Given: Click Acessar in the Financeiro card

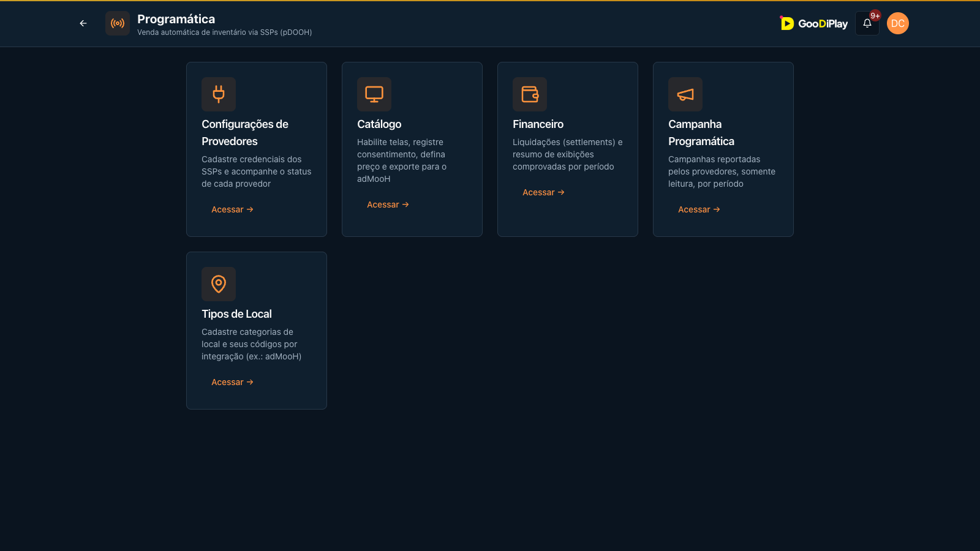Looking at the screenshot, I should point(543,192).
